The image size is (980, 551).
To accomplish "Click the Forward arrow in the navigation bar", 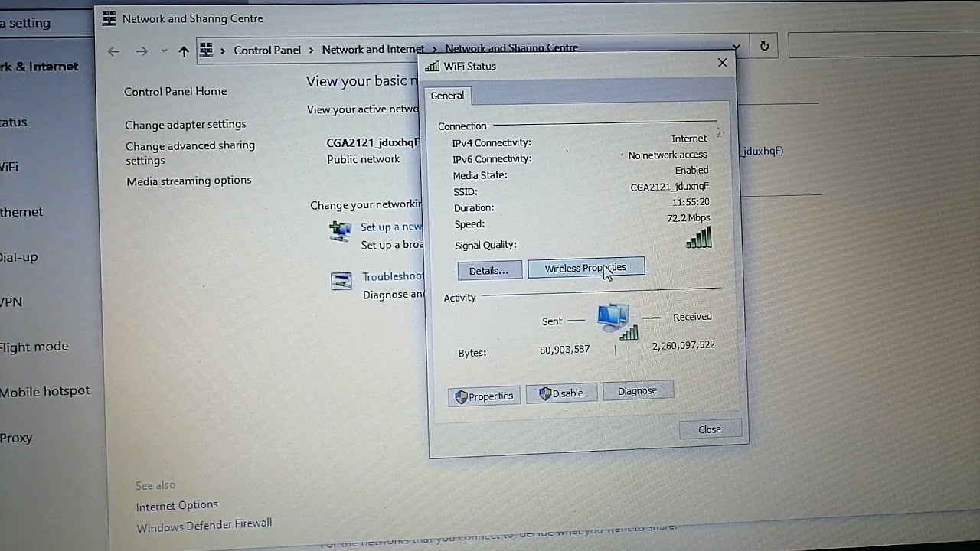I will pos(142,51).
